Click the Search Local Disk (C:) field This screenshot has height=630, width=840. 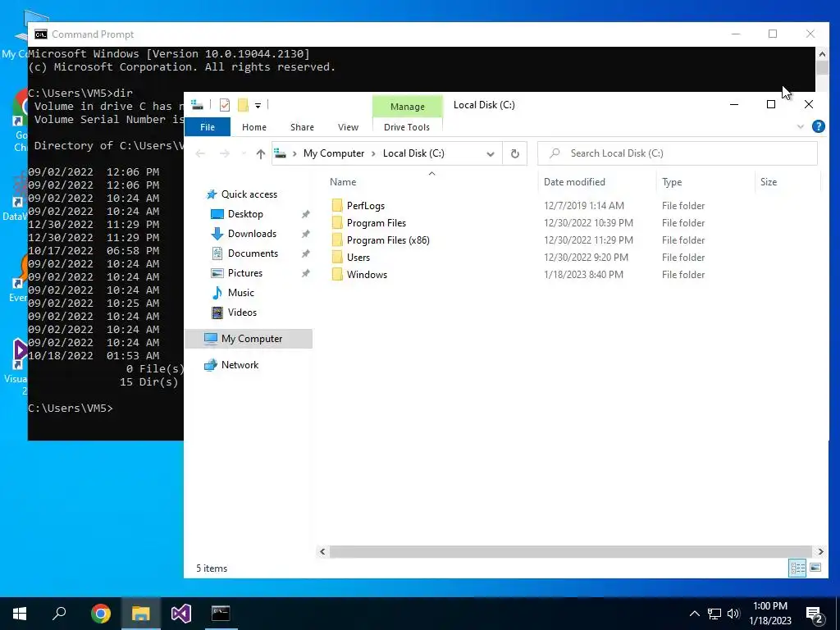(x=677, y=153)
